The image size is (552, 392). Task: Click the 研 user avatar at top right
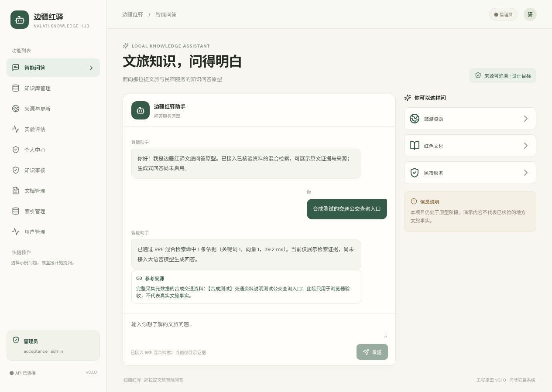click(530, 14)
